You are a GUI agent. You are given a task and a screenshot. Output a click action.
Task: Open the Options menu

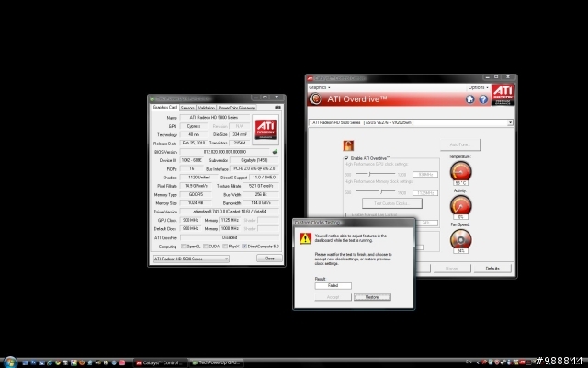point(478,87)
